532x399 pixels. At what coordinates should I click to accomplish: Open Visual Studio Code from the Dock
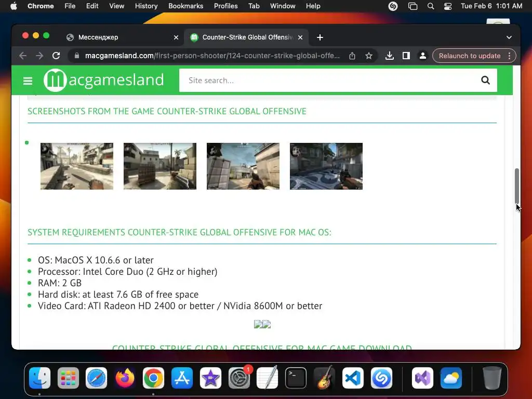[353, 378]
